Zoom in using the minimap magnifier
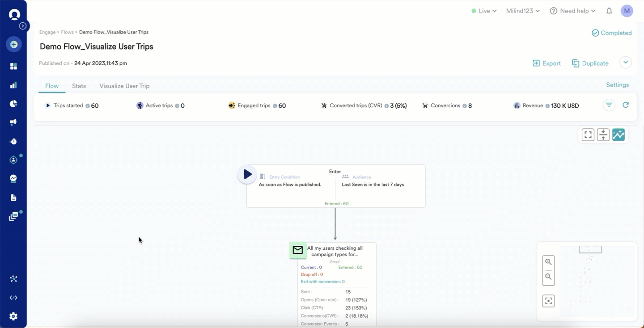This screenshot has height=328, width=644. click(548, 262)
